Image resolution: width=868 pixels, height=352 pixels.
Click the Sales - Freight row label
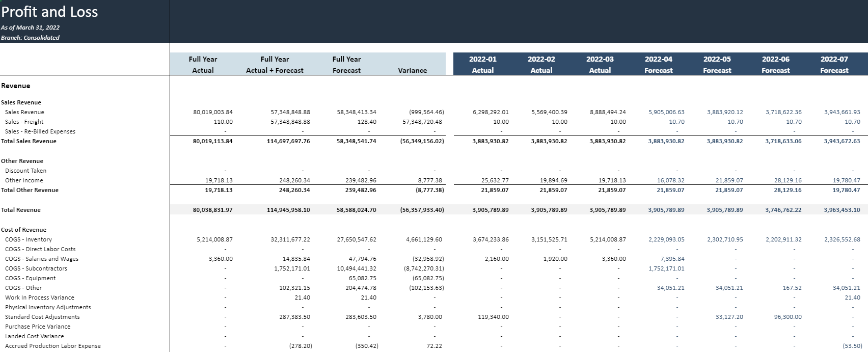24,122
